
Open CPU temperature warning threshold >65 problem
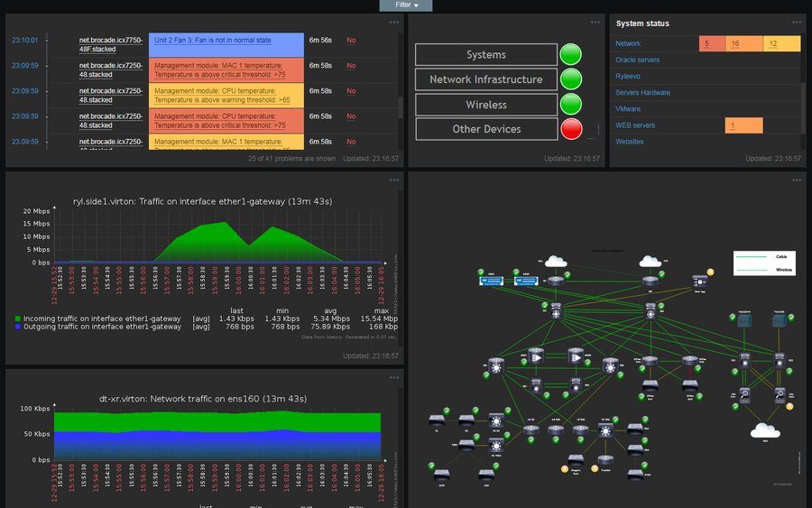pyautogui.click(x=222, y=96)
